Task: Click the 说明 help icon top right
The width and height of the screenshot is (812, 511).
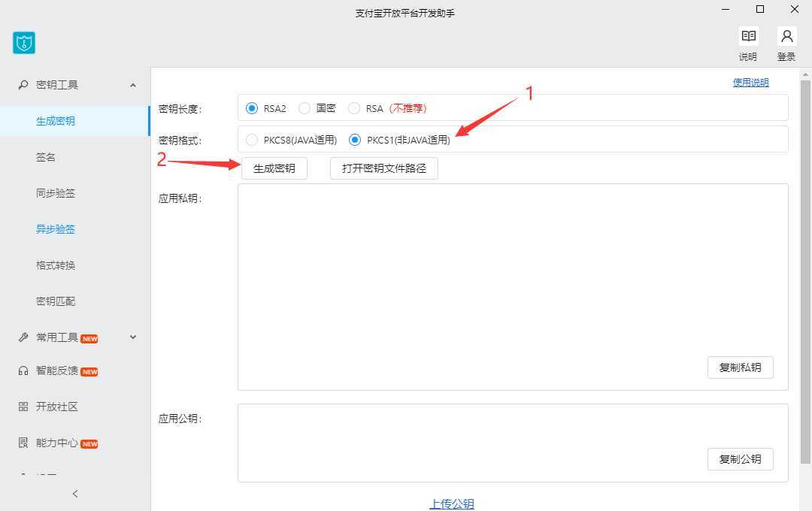Action: (748, 35)
